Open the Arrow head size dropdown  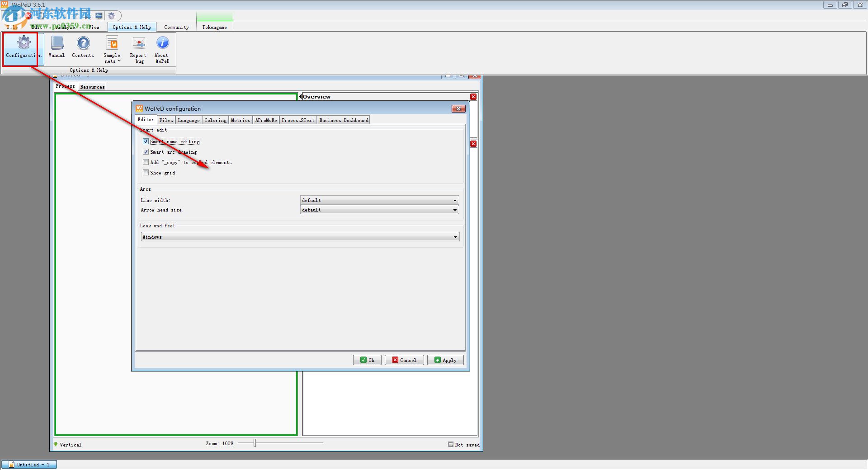(x=379, y=210)
